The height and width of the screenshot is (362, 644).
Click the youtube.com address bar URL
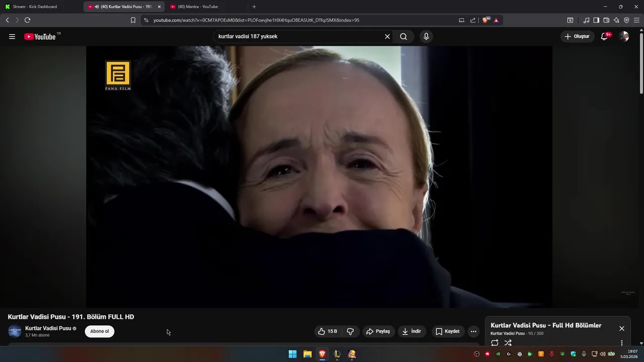point(256,20)
